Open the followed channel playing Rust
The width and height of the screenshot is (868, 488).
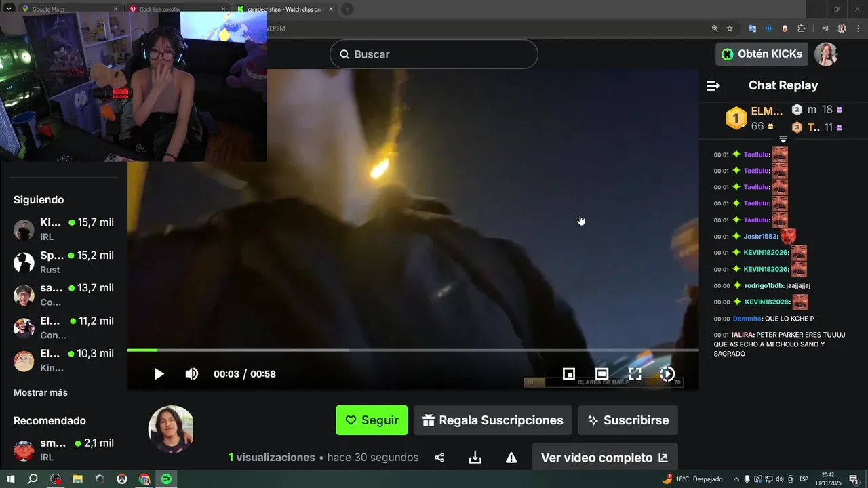click(x=64, y=262)
